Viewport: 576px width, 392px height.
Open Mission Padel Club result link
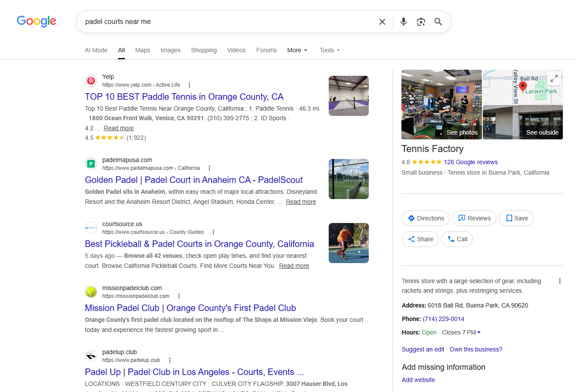[x=190, y=308]
